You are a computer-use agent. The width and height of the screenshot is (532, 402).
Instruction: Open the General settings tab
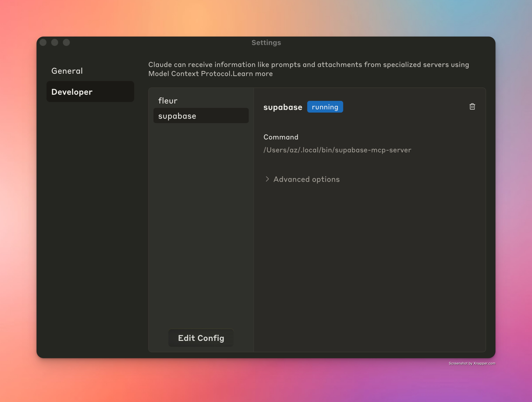point(67,71)
